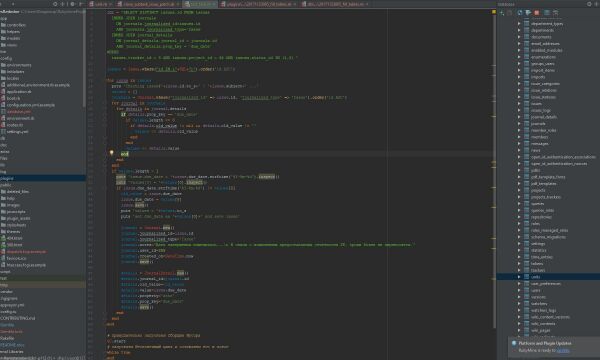Select the Gemfile in project tree
This screenshot has height=360, width=600.
coord(7,325)
